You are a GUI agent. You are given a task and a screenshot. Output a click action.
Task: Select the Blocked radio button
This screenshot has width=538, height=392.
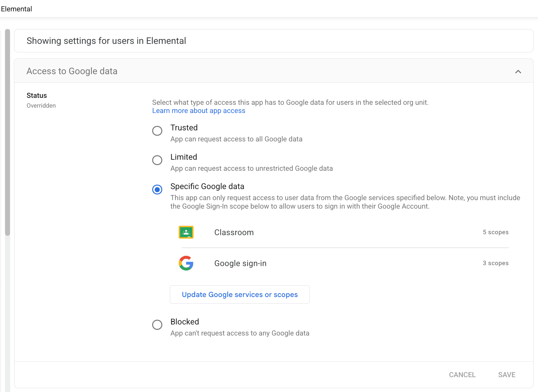157,325
